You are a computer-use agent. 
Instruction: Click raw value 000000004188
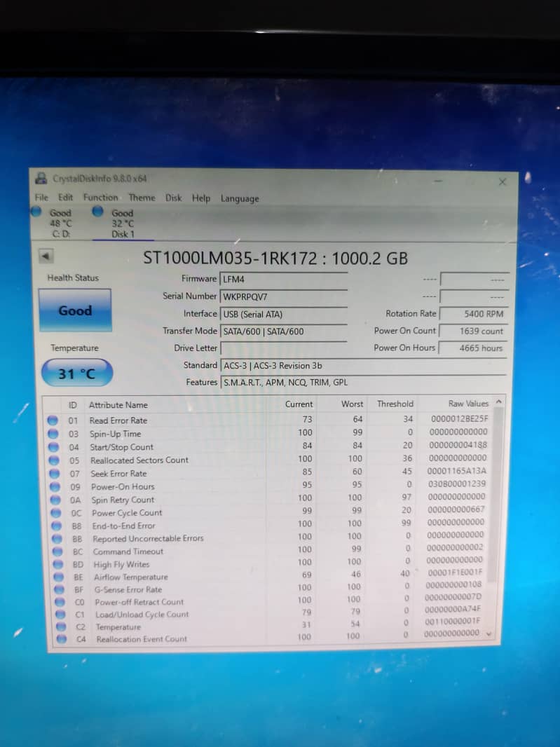click(458, 445)
